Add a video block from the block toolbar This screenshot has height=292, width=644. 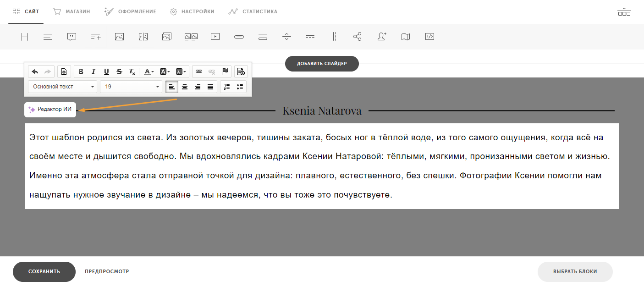point(215,37)
